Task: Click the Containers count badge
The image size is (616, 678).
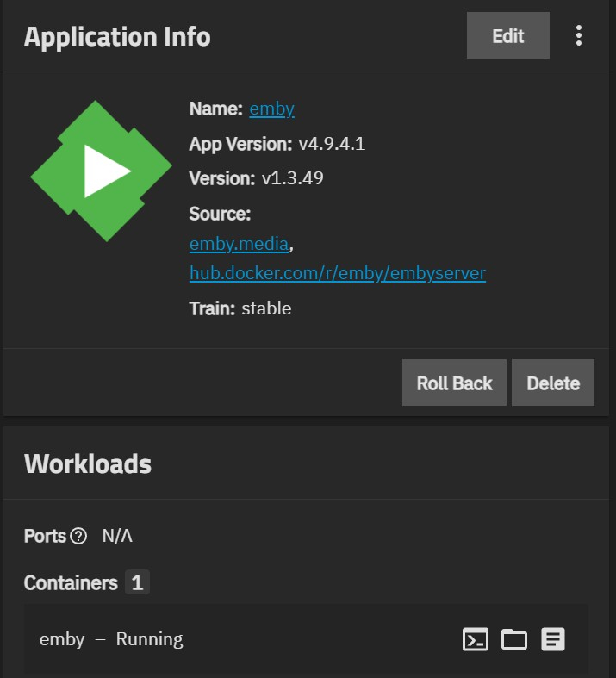Action: coord(137,582)
